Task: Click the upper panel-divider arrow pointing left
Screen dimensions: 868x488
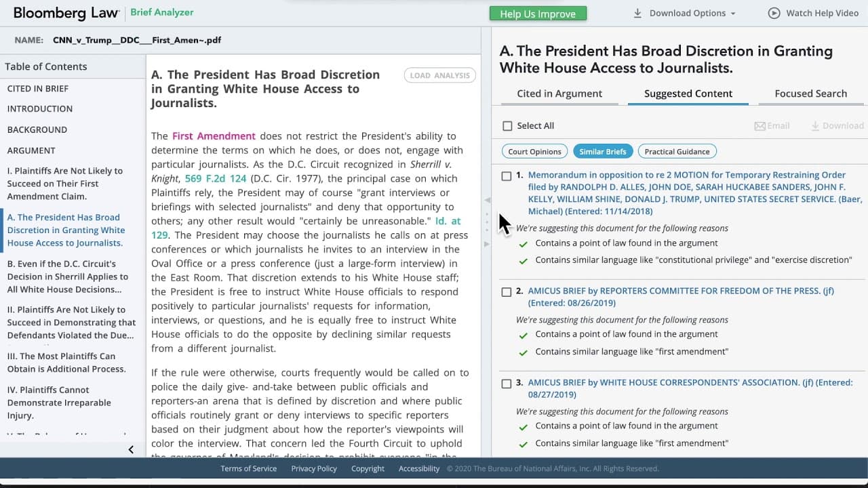Action: (x=486, y=200)
